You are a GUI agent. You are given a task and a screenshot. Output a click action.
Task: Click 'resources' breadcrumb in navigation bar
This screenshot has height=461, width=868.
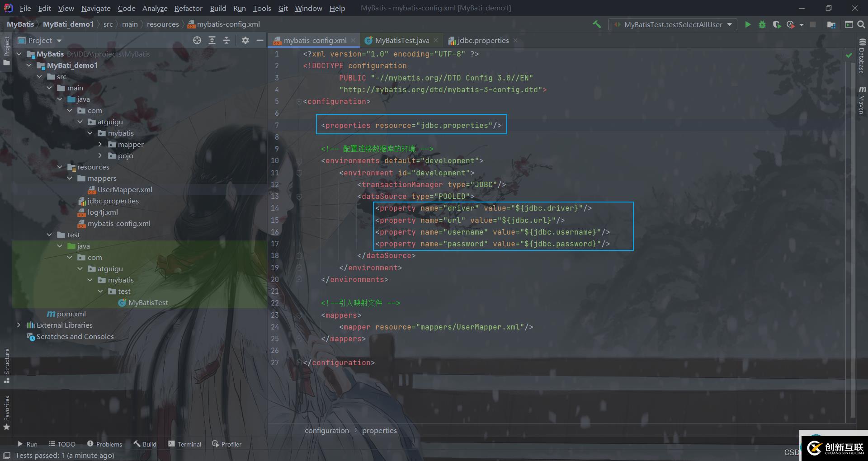coord(163,24)
